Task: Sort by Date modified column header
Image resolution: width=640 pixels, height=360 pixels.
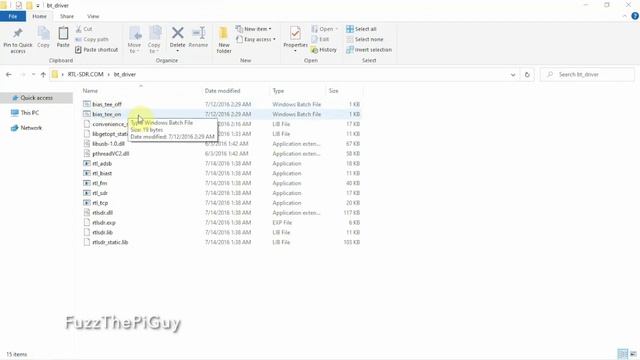Action: 222,91
